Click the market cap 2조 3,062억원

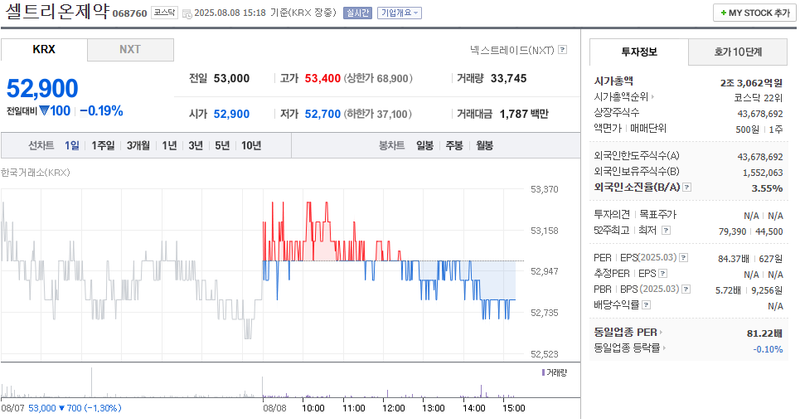pyautogui.click(x=751, y=83)
